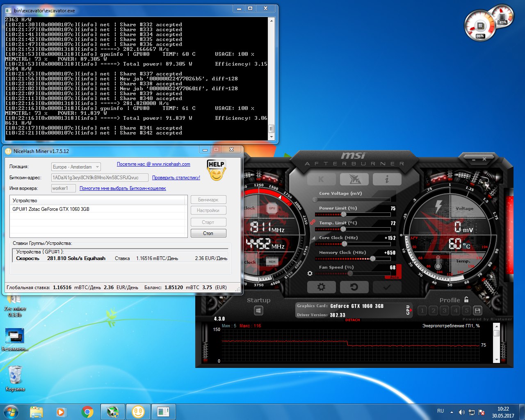Screen dimensions: 525x420
Task: Open the Zec miner 0.3.3b desktop shortcut
Action: point(15,306)
